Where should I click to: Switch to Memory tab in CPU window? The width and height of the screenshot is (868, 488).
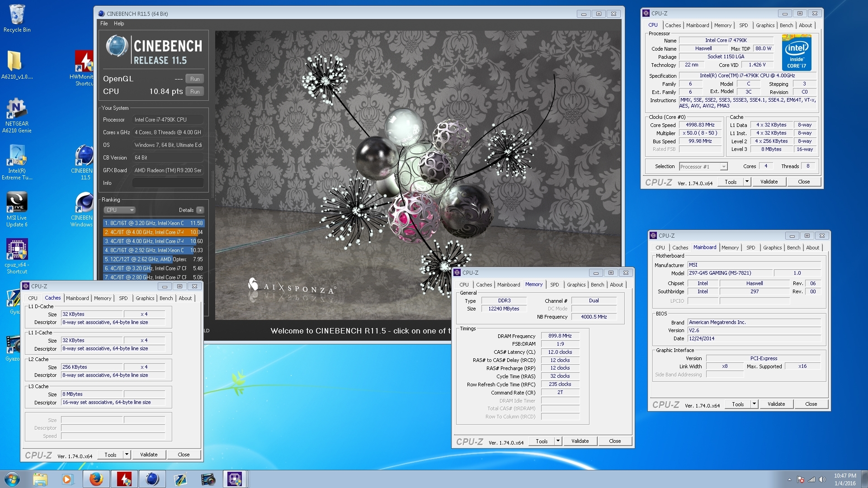pos(722,25)
